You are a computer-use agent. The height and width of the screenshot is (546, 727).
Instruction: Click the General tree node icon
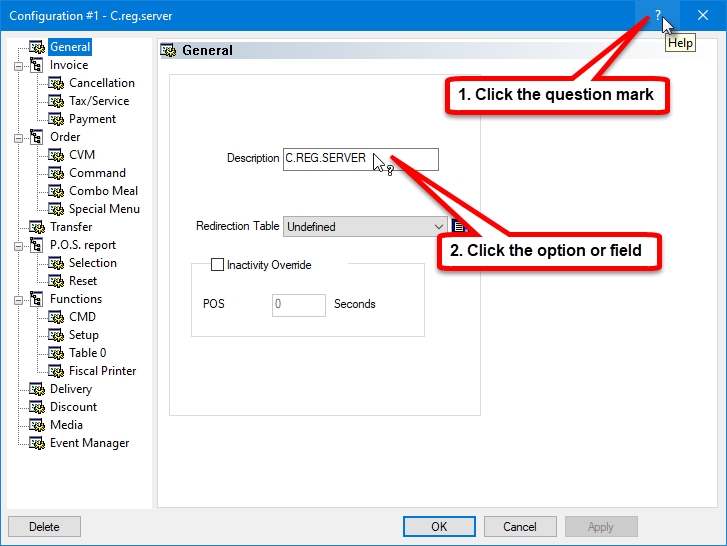coord(37,47)
